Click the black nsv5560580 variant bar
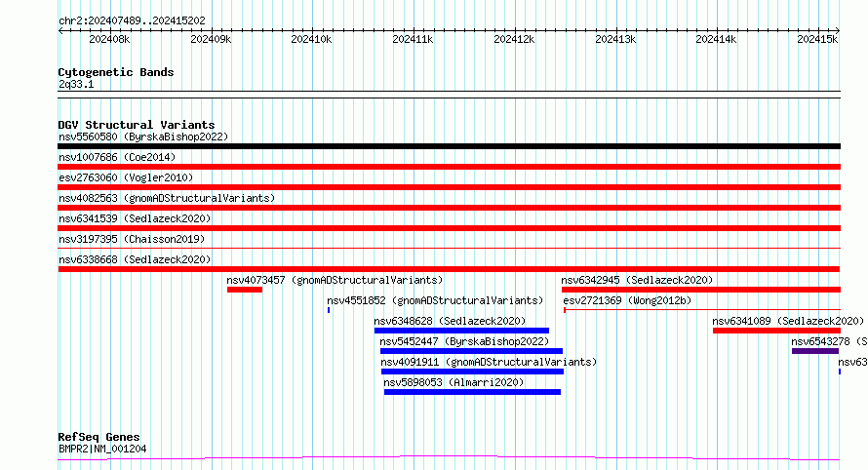Screen dimensions: 868x470 [449, 146]
